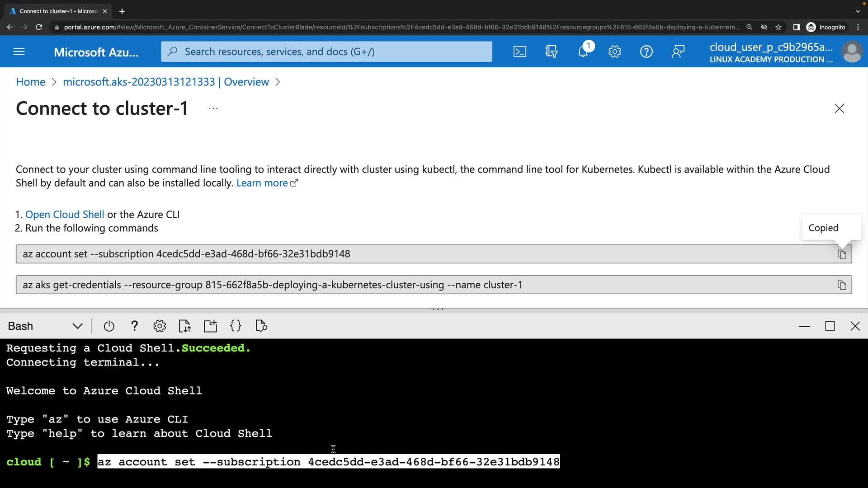Image resolution: width=868 pixels, height=488 pixels.
Task: Click the Open Cloud Shell link
Action: [65, 215]
